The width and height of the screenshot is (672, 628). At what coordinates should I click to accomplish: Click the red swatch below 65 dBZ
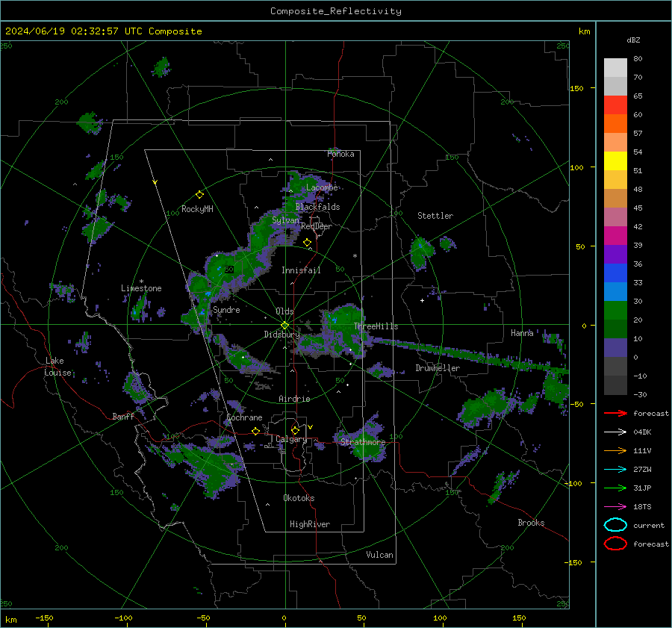[x=615, y=105]
